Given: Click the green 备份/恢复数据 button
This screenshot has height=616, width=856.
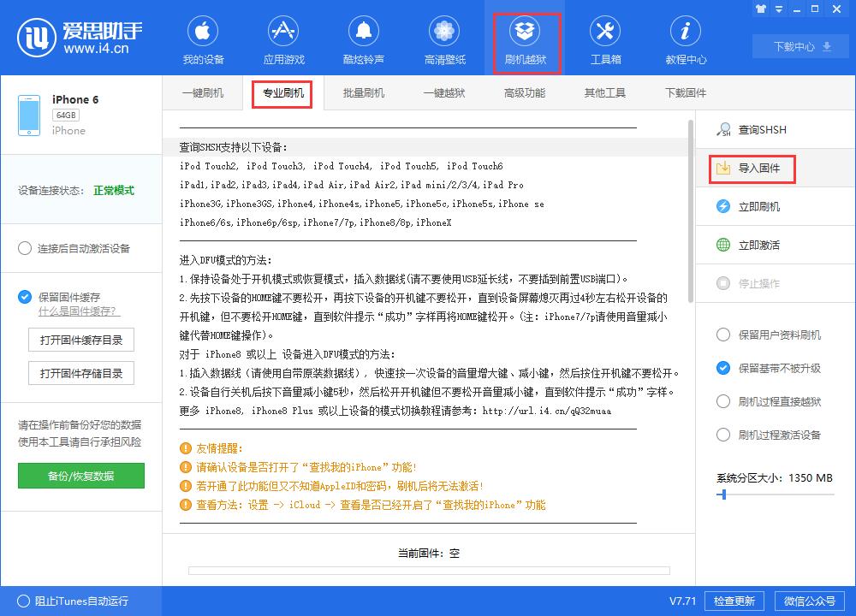Looking at the screenshot, I should coord(80,476).
